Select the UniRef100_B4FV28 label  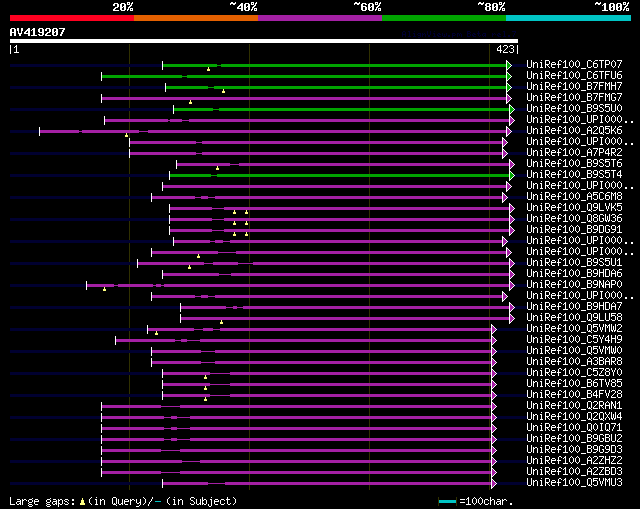tap(574, 395)
